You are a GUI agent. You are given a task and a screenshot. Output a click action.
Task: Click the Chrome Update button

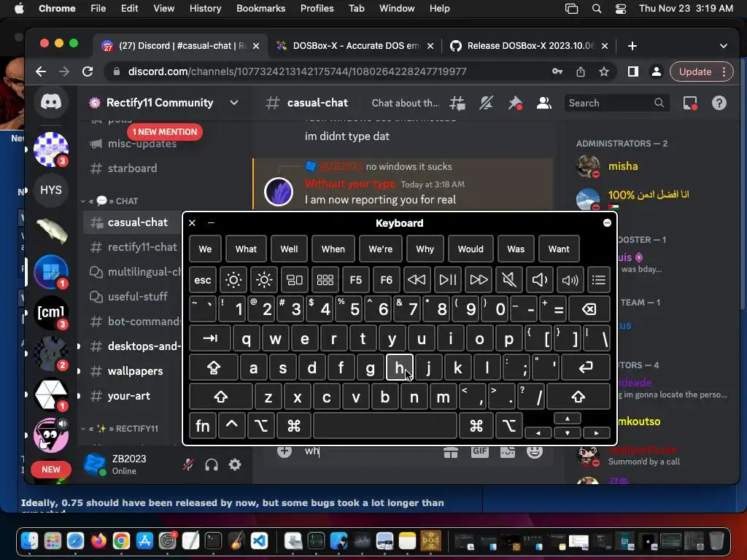tap(695, 71)
